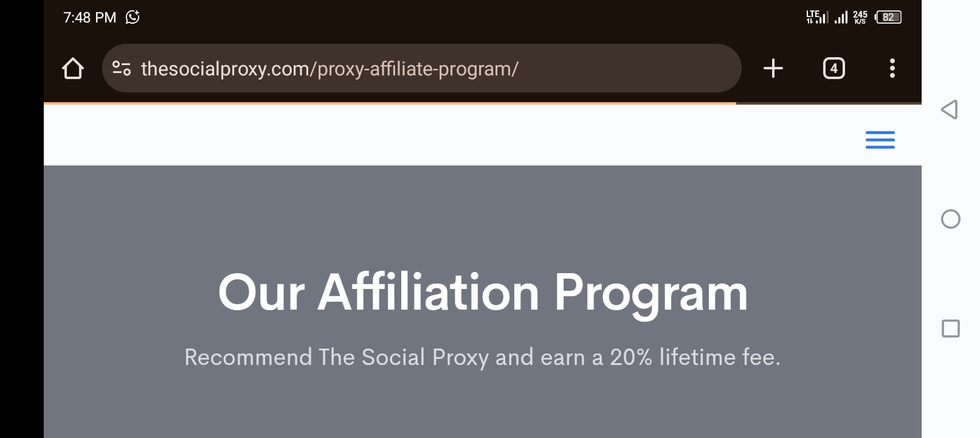Tap Android back triangle button
980x438 pixels.
(x=950, y=109)
